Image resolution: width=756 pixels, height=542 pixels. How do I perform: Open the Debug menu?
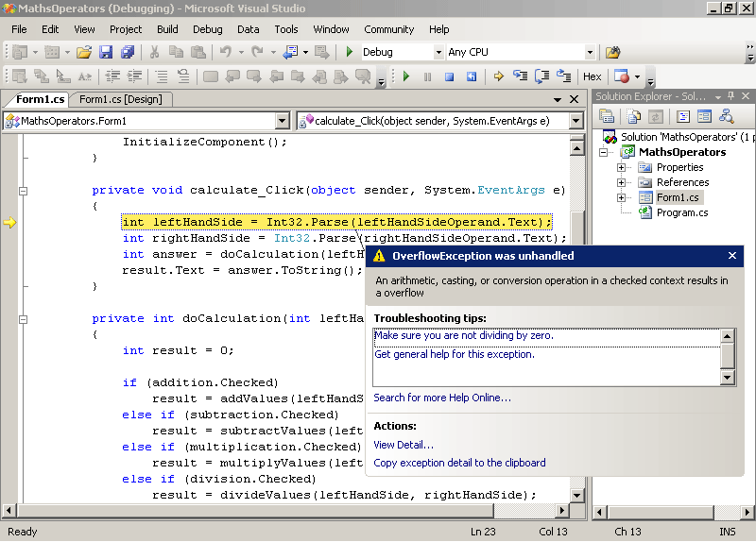pos(207,29)
